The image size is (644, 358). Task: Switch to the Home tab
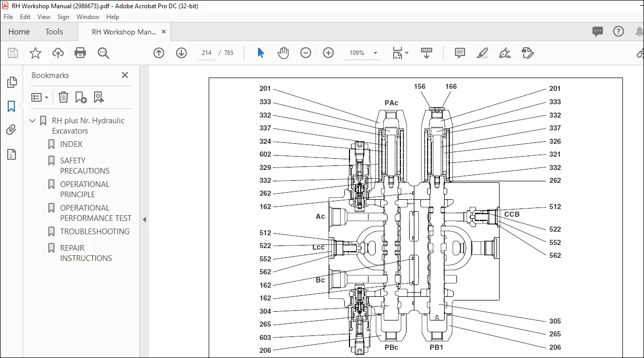[19, 32]
